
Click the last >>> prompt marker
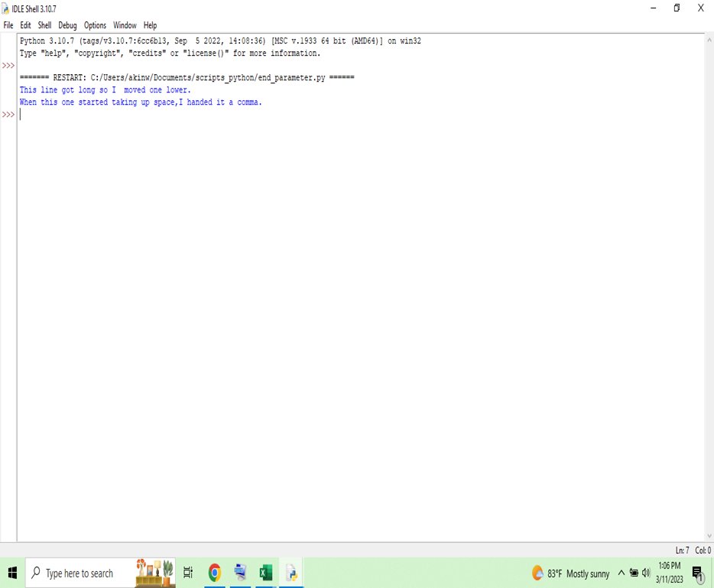pos(8,115)
